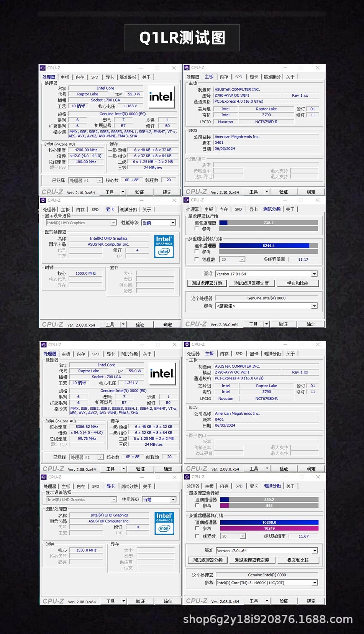Close the benchmark window scoring 8244.4
The height and width of the screenshot is (634, 364).
(x=317, y=200)
